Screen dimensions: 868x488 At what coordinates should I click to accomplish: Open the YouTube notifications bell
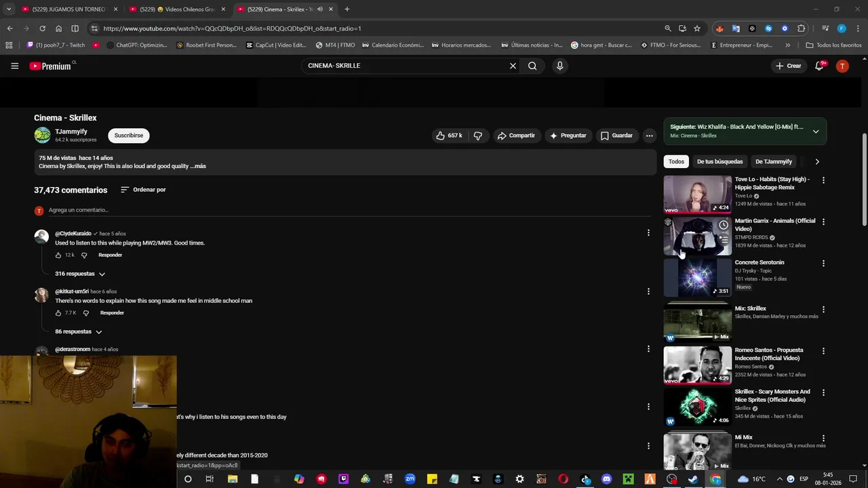point(819,66)
